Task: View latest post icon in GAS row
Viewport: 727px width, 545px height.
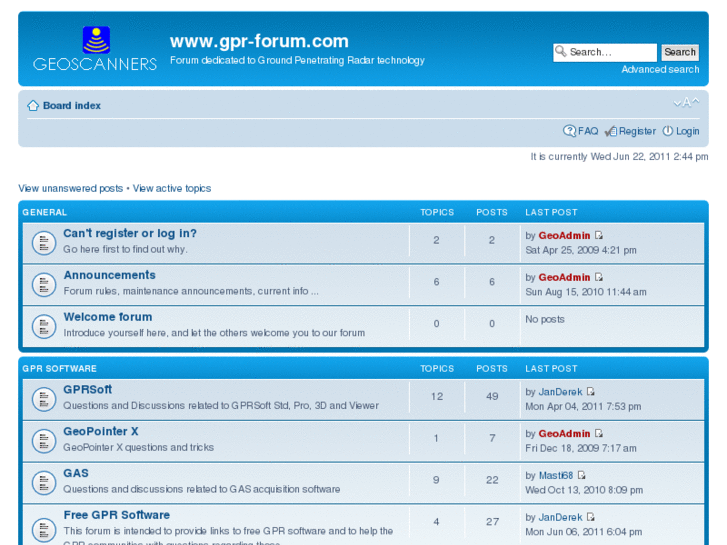Action: [582, 475]
